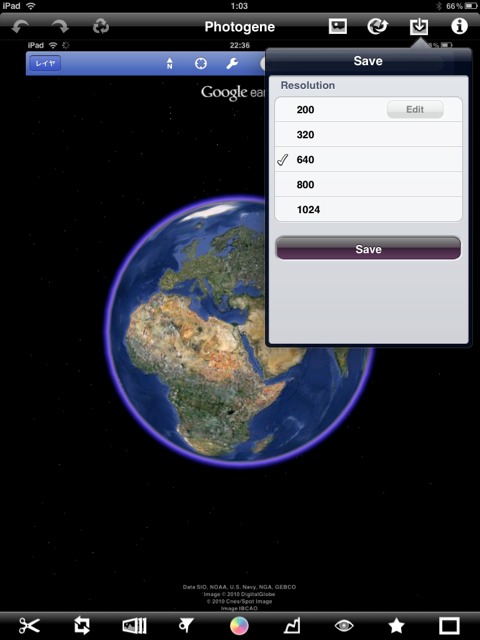Tap the Edit button beside 200
Screen dimensions: 480x640
(x=415, y=109)
